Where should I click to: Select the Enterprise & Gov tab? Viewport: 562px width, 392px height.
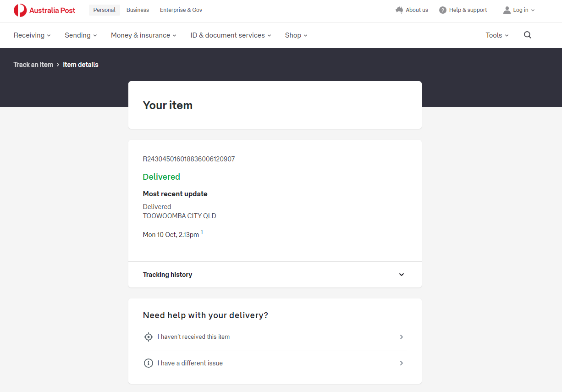click(181, 10)
